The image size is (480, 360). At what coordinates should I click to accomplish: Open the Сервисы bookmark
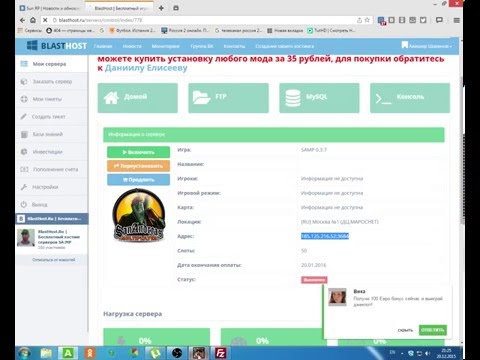click(x=29, y=30)
